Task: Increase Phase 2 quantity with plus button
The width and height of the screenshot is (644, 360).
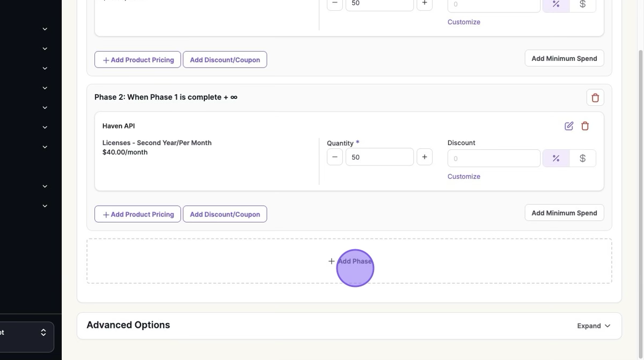Action: coord(425,157)
